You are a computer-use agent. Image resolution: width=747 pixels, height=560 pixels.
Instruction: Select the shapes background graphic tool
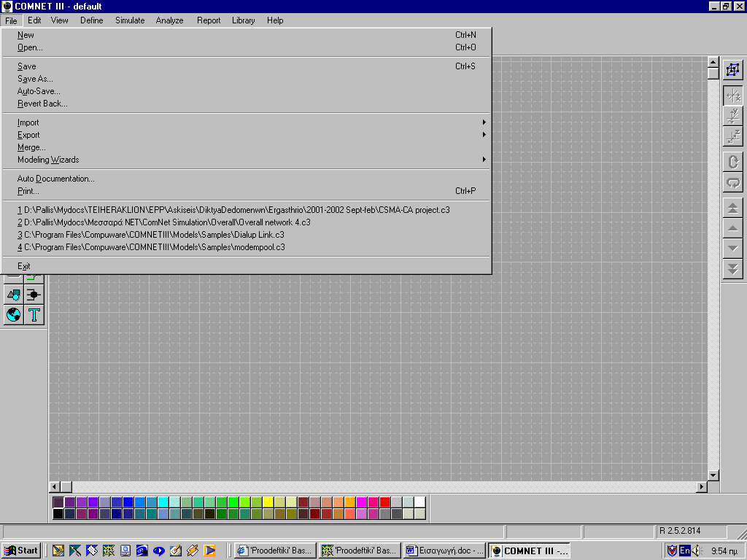click(x=14, y=295)
